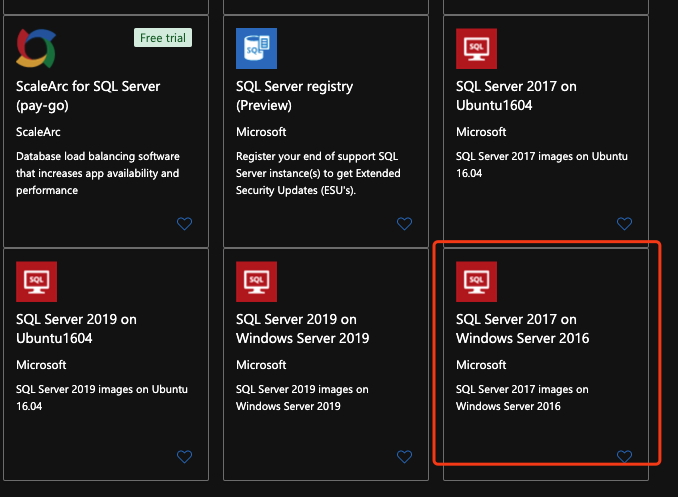Image resolution: width=678 pixels, height=497 pixels.
Task: Click the ScaleArc publisher name
Action: [x=38, y=132]
